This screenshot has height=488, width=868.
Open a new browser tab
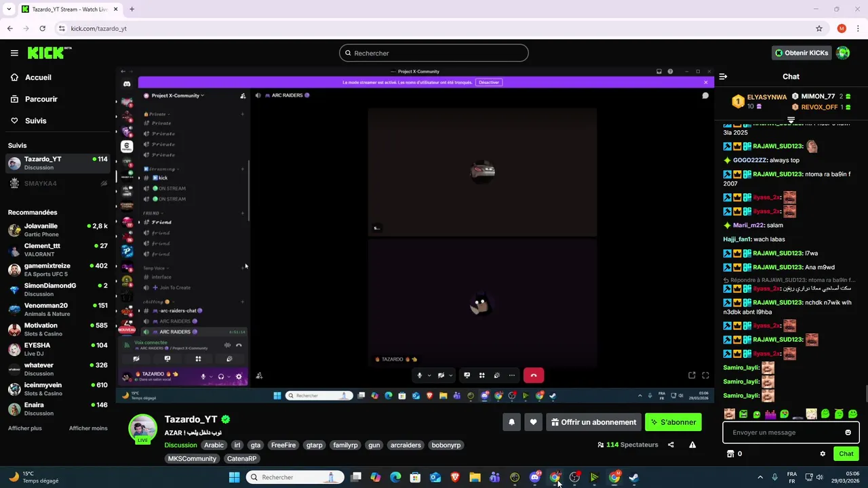tap(132, 9)
